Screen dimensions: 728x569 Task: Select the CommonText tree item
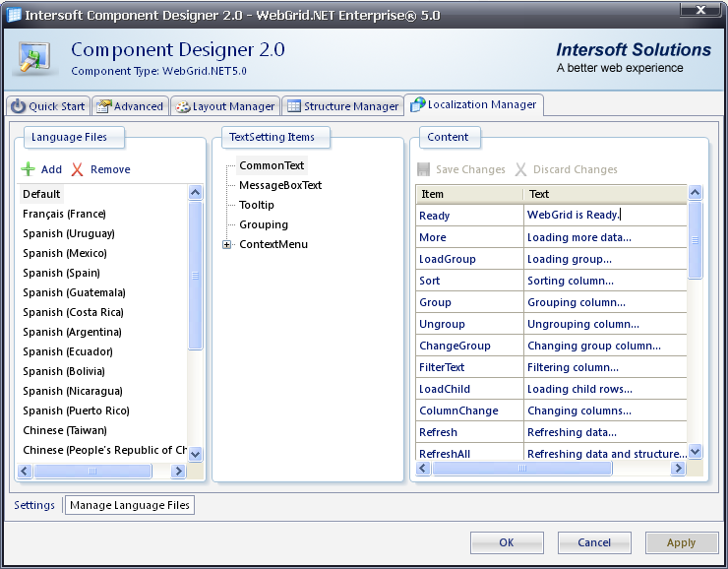point(272,165)
